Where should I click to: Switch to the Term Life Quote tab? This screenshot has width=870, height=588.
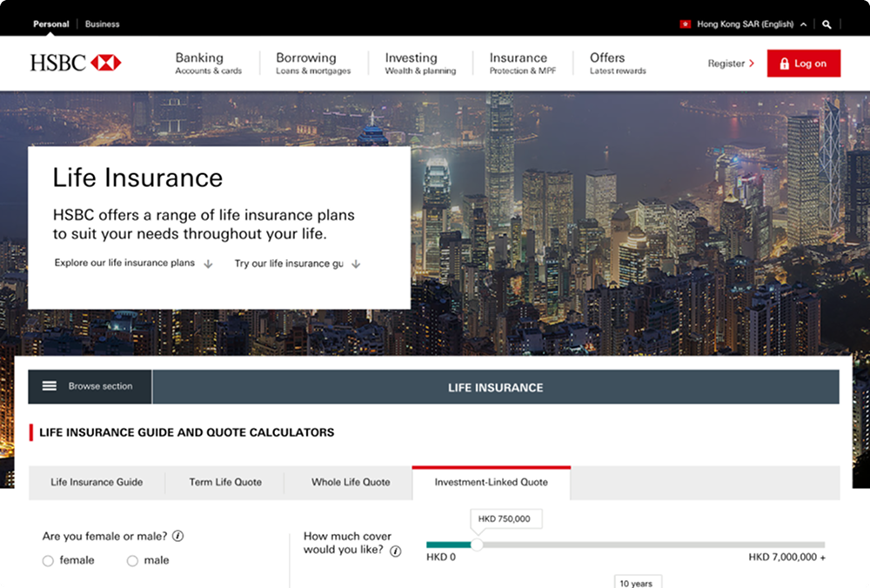(x=225, y=482)
